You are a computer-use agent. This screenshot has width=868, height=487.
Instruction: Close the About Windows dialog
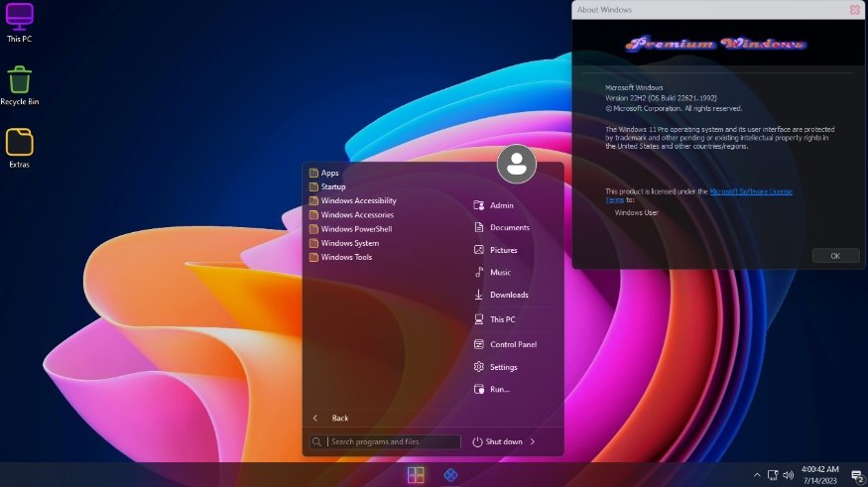coord(854,10)
